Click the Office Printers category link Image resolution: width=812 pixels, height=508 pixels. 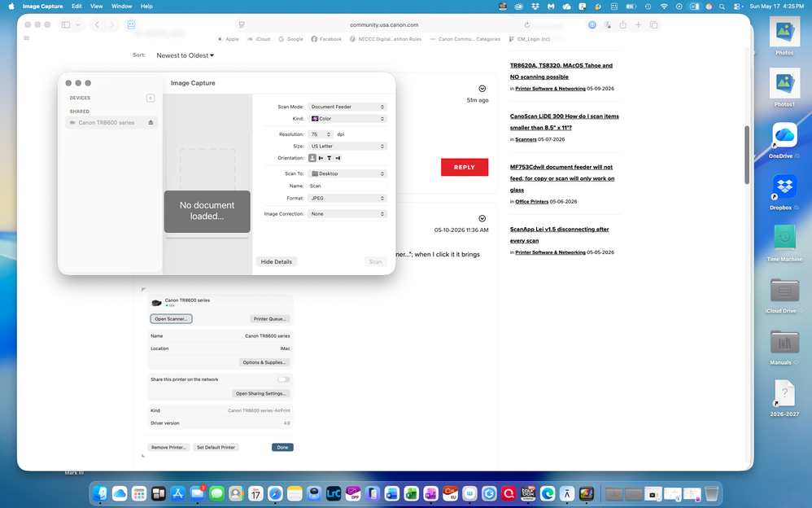tap(532, 202)
